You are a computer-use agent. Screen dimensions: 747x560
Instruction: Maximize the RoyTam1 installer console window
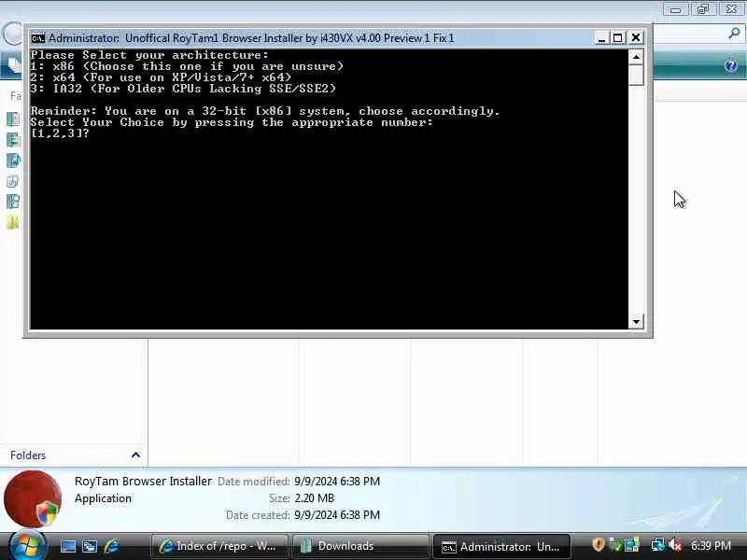click(x=618, y=37)
